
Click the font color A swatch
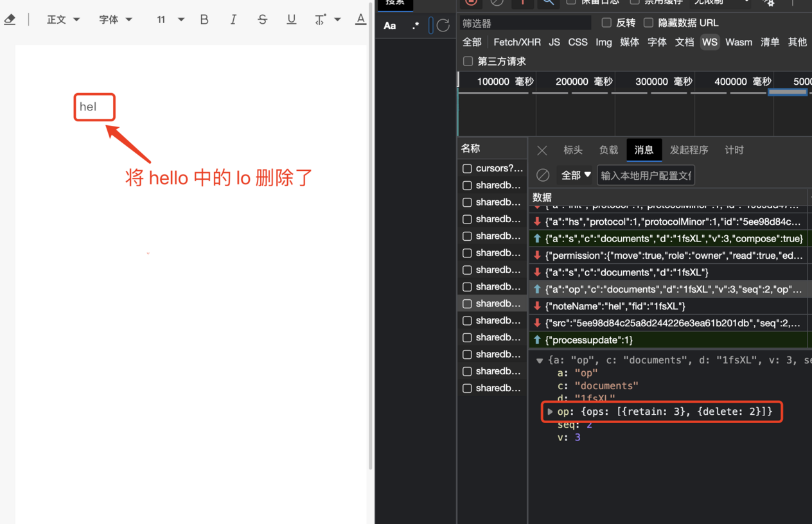[360, 20]
